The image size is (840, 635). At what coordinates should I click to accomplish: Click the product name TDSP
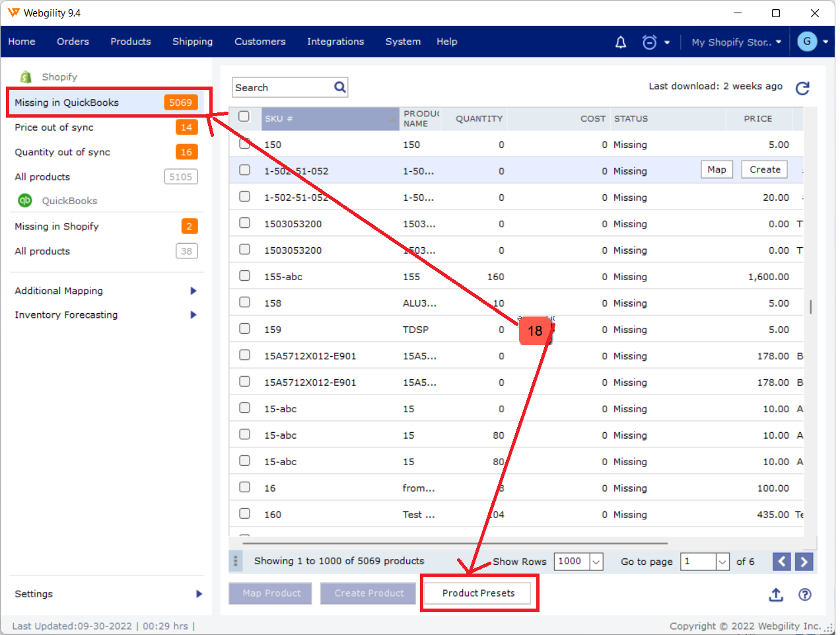[415, 330]
